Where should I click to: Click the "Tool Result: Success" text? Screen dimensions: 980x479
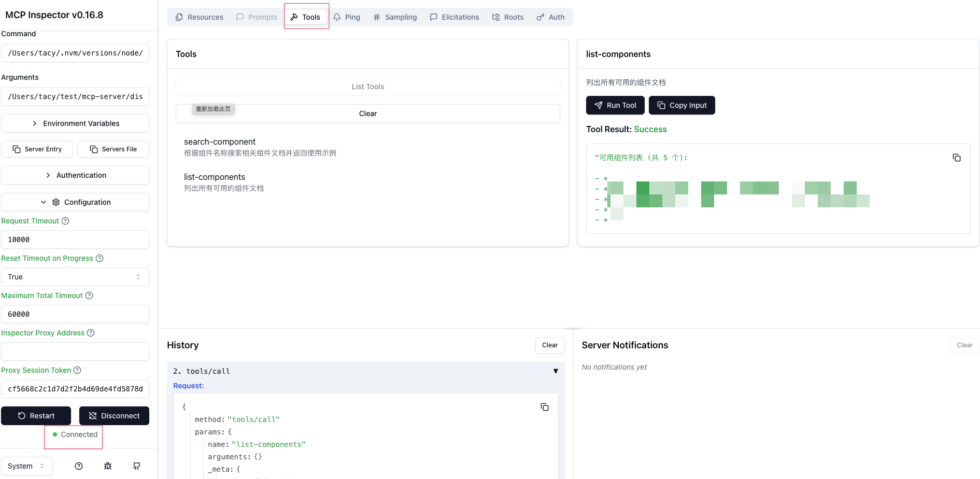pos(626,130)
